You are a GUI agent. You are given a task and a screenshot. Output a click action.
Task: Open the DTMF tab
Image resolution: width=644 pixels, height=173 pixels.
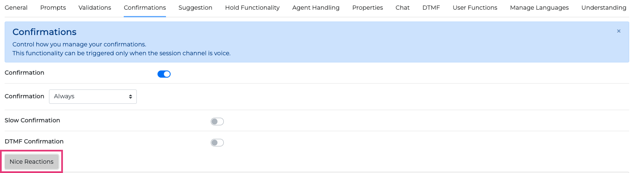pos(431,8)
